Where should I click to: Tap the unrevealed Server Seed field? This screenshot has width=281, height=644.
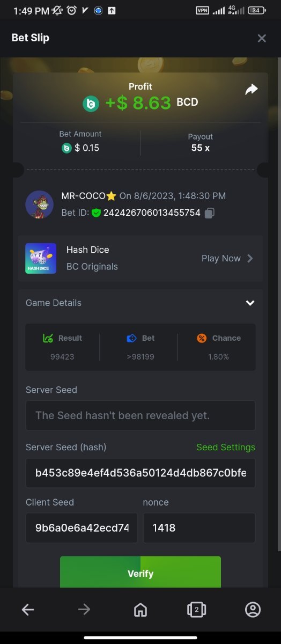tap(140, 415)
